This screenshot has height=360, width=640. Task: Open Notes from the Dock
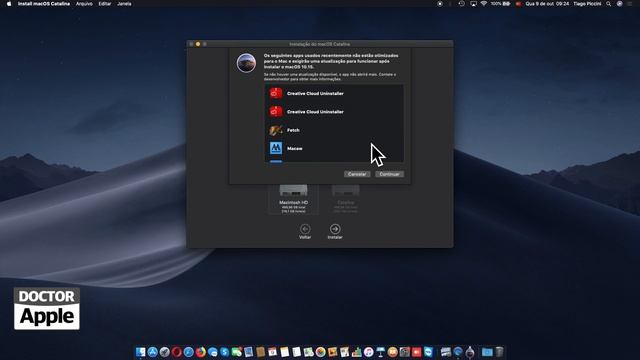tap(284, 352)
